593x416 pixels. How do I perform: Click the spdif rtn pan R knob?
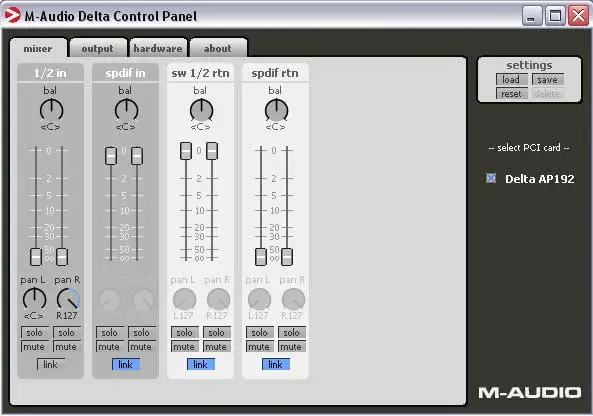pos(293,299)
